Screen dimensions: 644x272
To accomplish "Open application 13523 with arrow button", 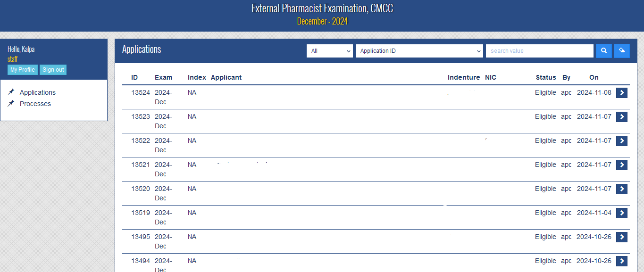I will point(621,117).
